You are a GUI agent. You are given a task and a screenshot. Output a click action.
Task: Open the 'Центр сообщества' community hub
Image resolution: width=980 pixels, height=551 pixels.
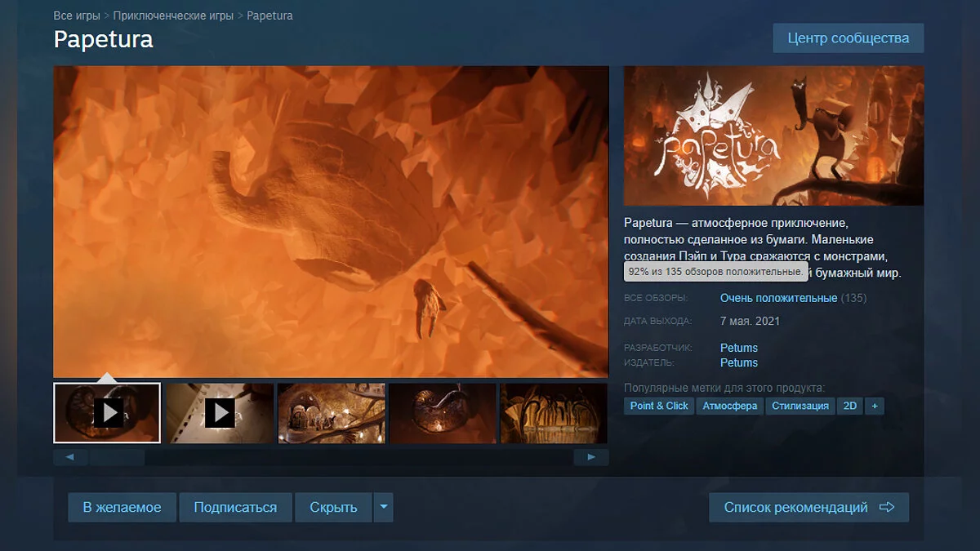point(849,38)
